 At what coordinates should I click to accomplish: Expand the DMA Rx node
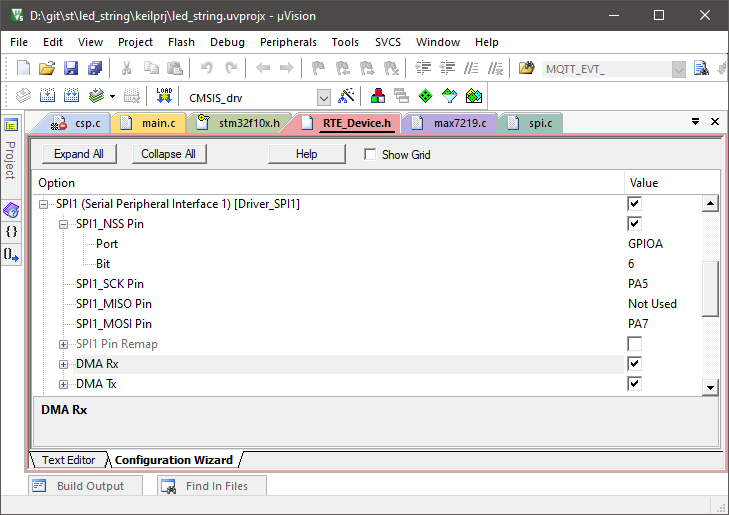(x=63, y=364)
